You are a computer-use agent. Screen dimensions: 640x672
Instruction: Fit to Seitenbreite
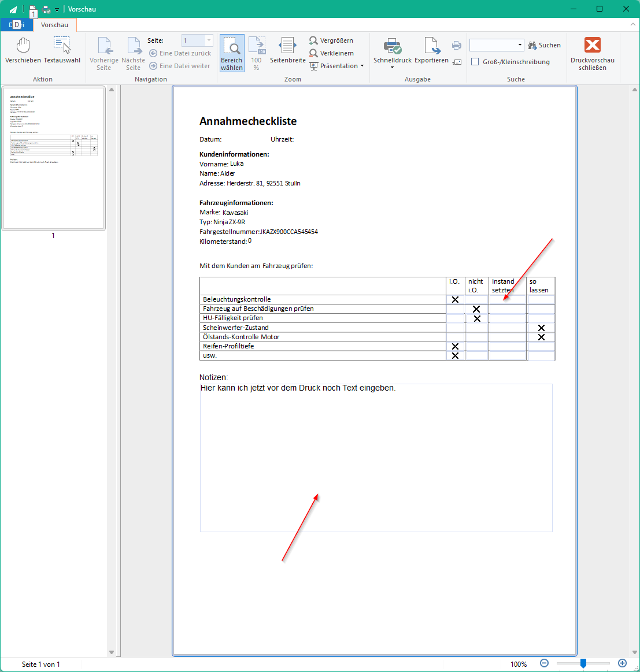coord(287,51)
